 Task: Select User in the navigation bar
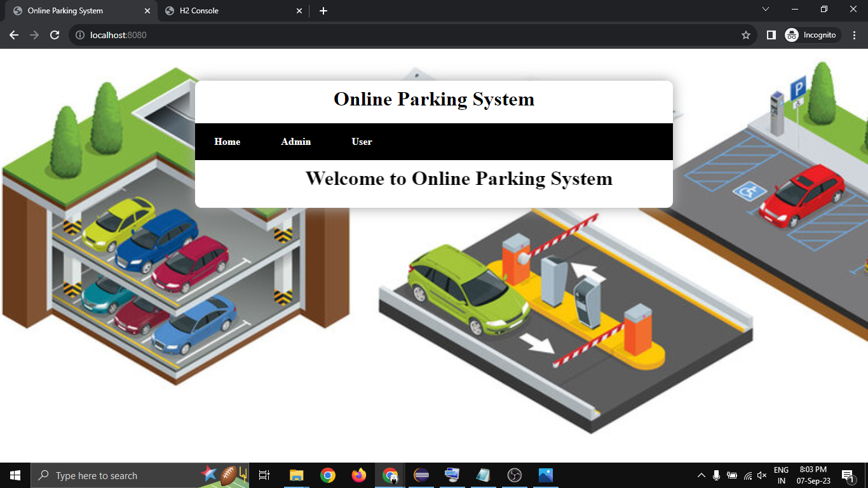362,142
